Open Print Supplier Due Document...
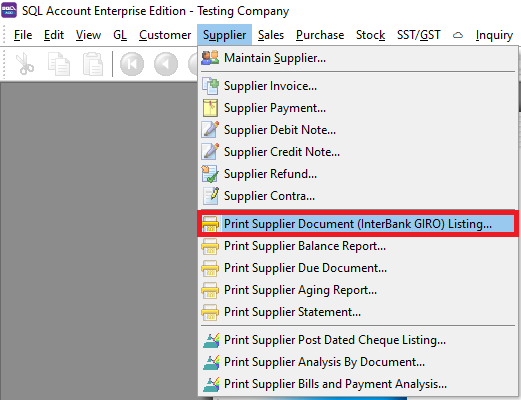The image size is (521, 400). coord(358,268)
